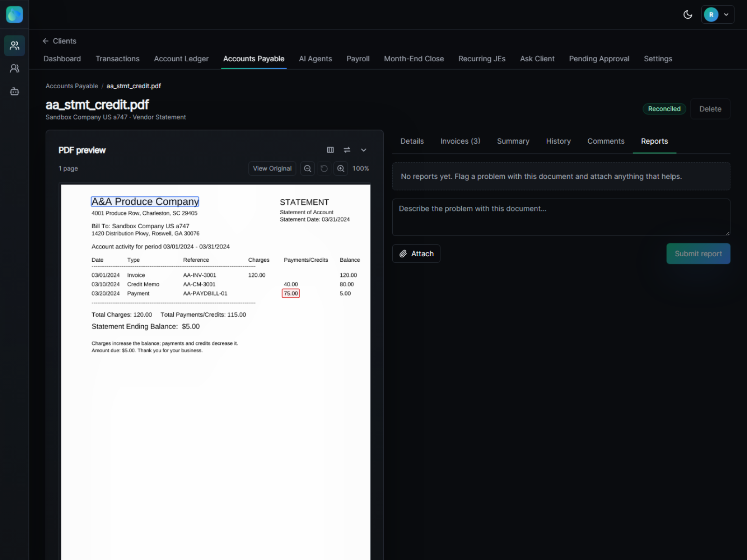Go back to Clients
The image size is (747, 560).
coord(59,41)
